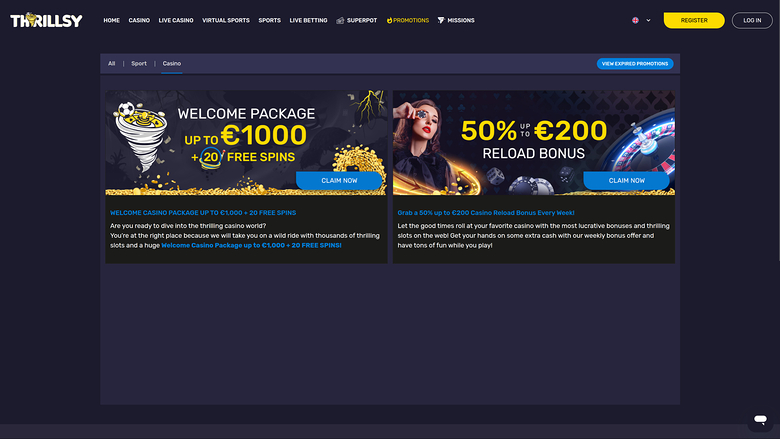This screenshot has width=780, height=439.
Task: Click the Missions trophy icon
Action: coord(441,20)
